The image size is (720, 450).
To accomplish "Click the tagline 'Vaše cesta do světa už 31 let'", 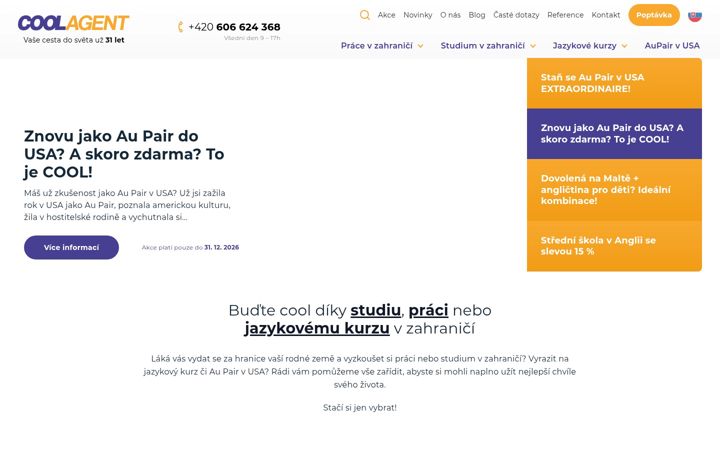I will (x=74, y=40).
